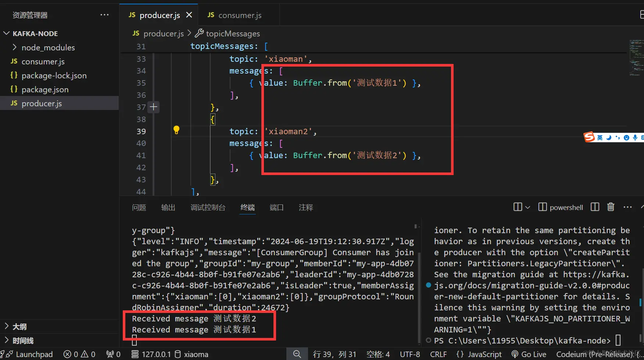Viewport: 644px width, 360px height.
Task: Click the split terminal icon
Action: [x=518, y=207]
